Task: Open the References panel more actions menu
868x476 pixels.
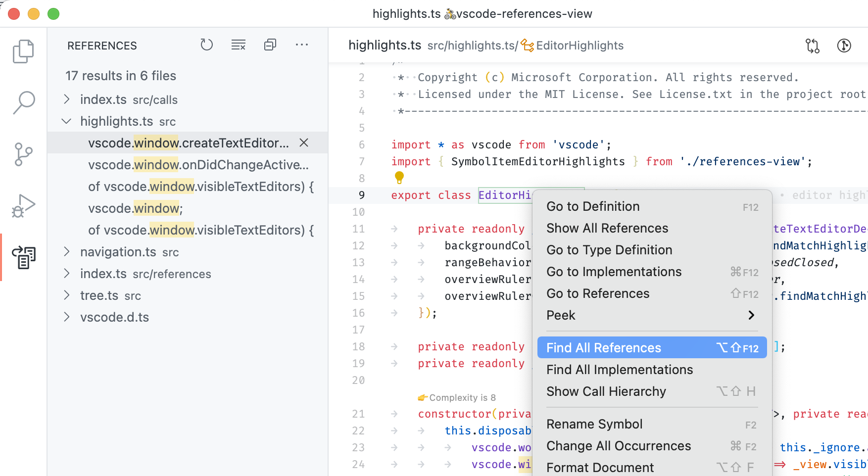Action: 301,45
